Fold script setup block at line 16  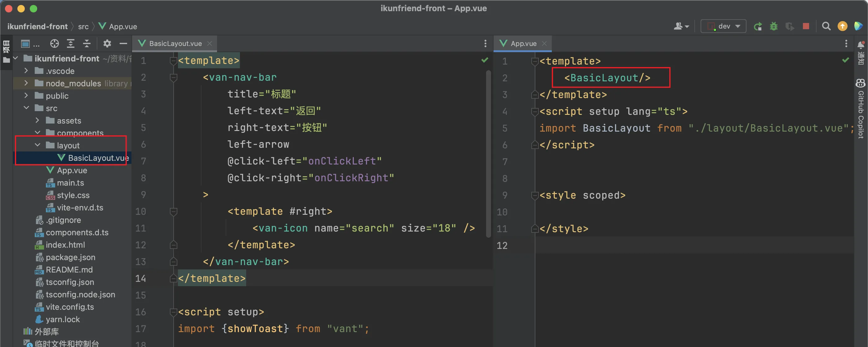click(174, 312)
